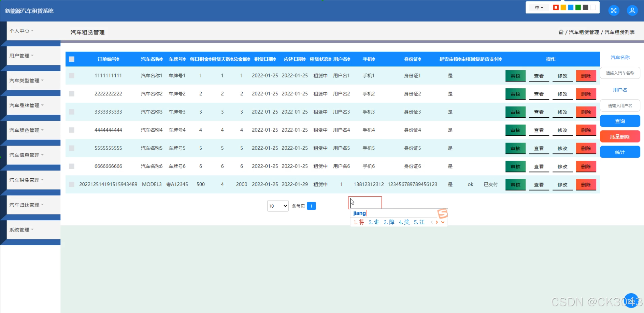Sort table by 汽车名称 column header
The height and width of the screenshot is (313, 644).
[x=152, y=59]
